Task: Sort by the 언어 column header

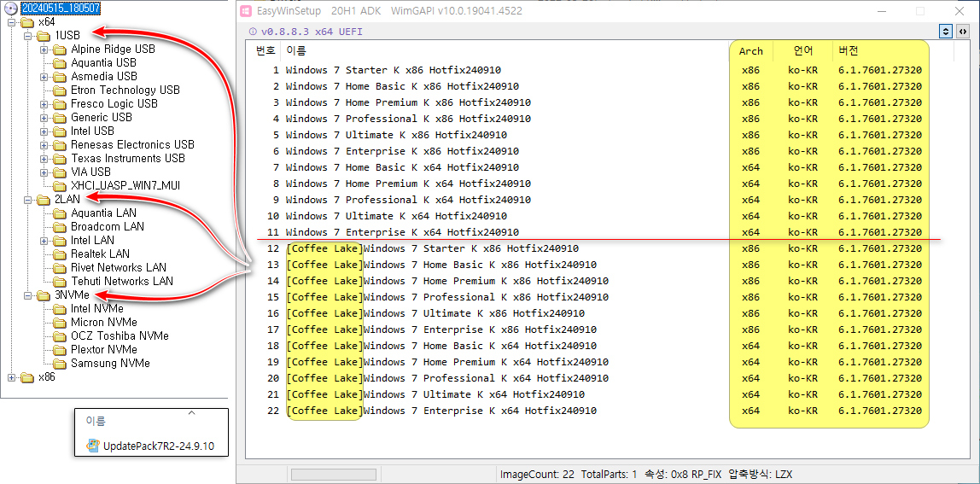Action: click(x=803, y=51)
